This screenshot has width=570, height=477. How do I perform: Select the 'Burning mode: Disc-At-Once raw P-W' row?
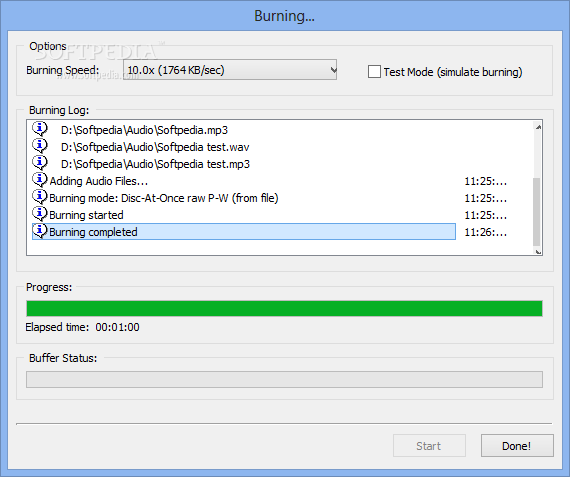coord(244,198)
